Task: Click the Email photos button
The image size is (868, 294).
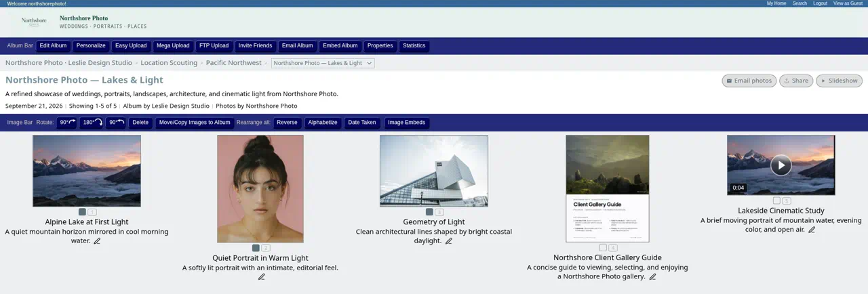Action: tap(749, 81)
